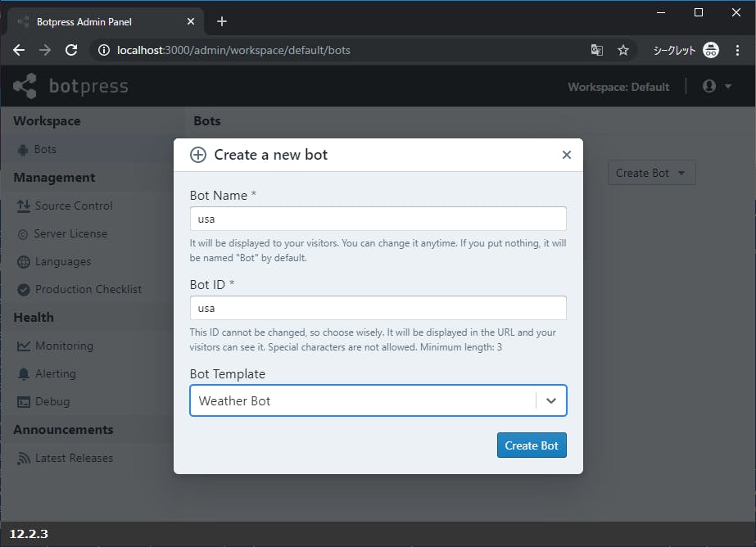
Task: Click the Production Checklist checkmark icon
Action: click(23, 290)
